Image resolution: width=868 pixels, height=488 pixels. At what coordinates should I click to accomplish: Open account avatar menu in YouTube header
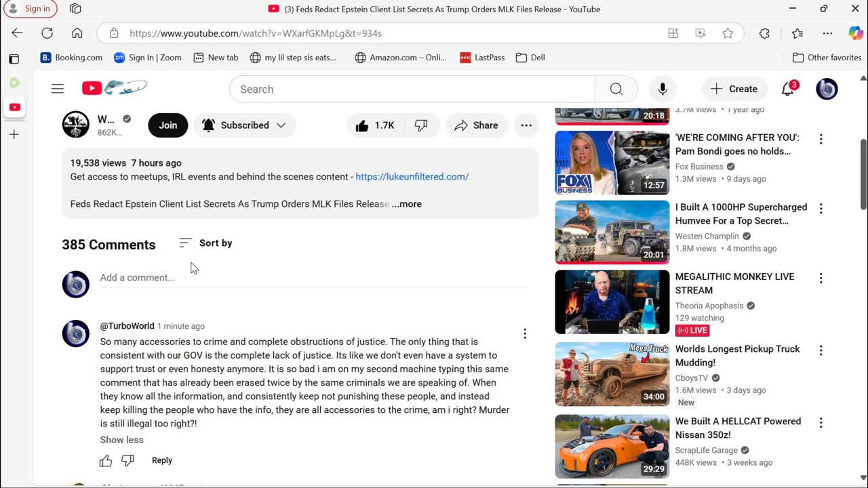point(827,89)
